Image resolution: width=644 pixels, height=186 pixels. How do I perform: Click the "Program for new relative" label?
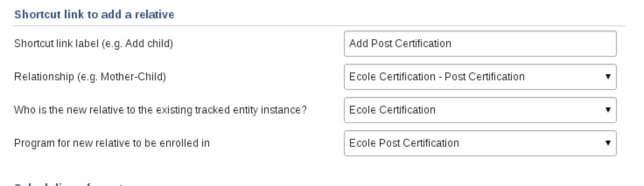pos(112,143)
